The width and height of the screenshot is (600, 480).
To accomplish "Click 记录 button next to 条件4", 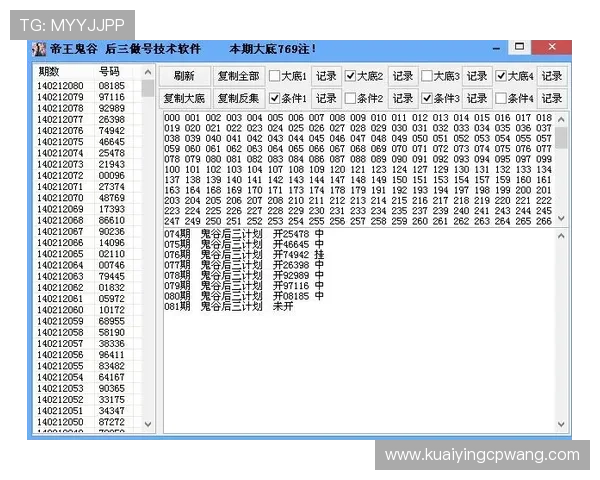I will pyautogui.click(x=552, y=98).
